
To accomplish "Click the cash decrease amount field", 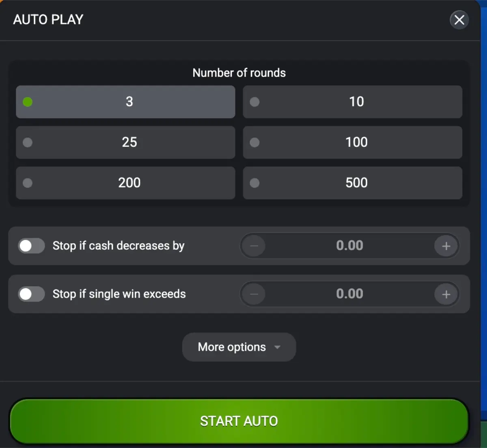I will (x=349, y=246).
